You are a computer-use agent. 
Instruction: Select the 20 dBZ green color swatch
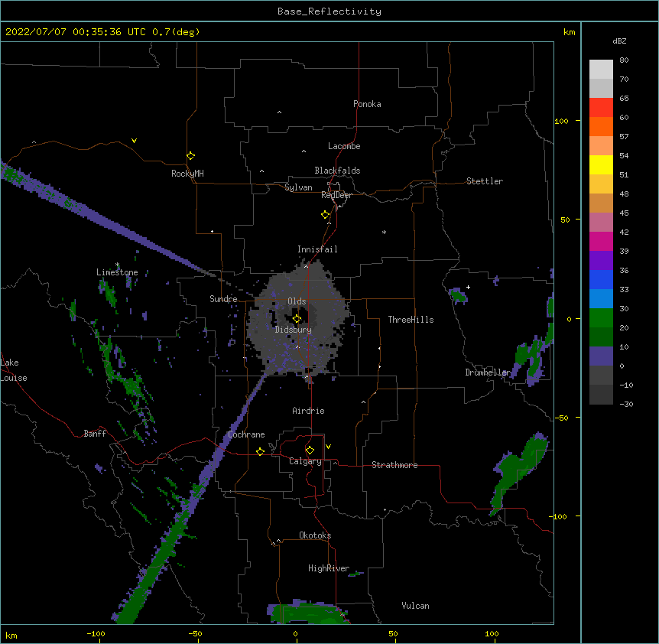601,318
